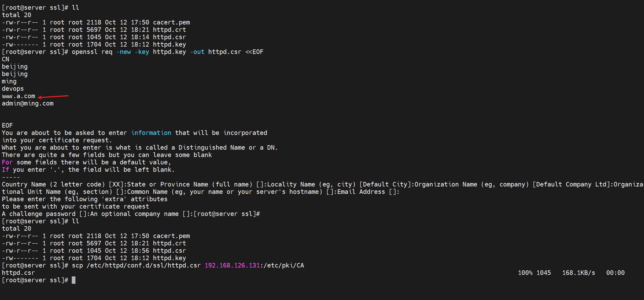Click the cyan "-key" option
This screenshot has height=300, width=644.
point(142,52)
